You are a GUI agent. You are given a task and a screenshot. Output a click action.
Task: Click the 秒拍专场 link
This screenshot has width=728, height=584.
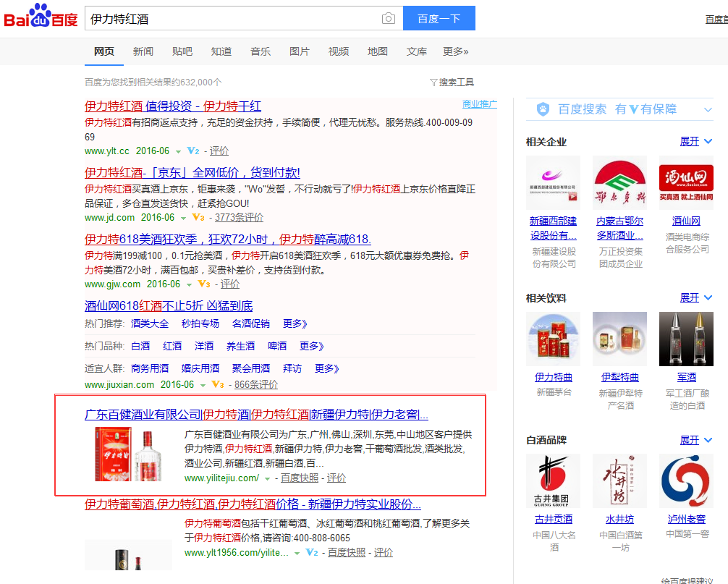point(200,323)
